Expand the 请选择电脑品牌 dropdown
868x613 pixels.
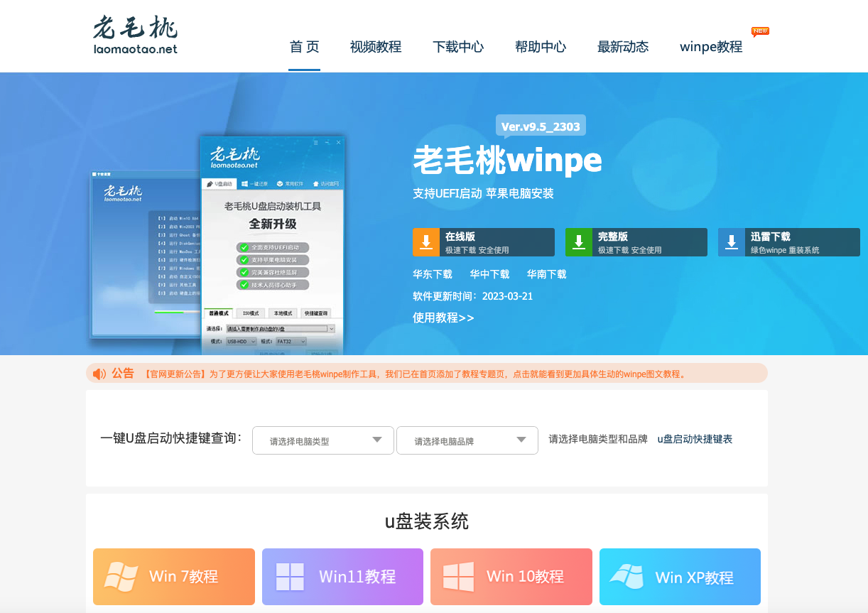(467, 440)
